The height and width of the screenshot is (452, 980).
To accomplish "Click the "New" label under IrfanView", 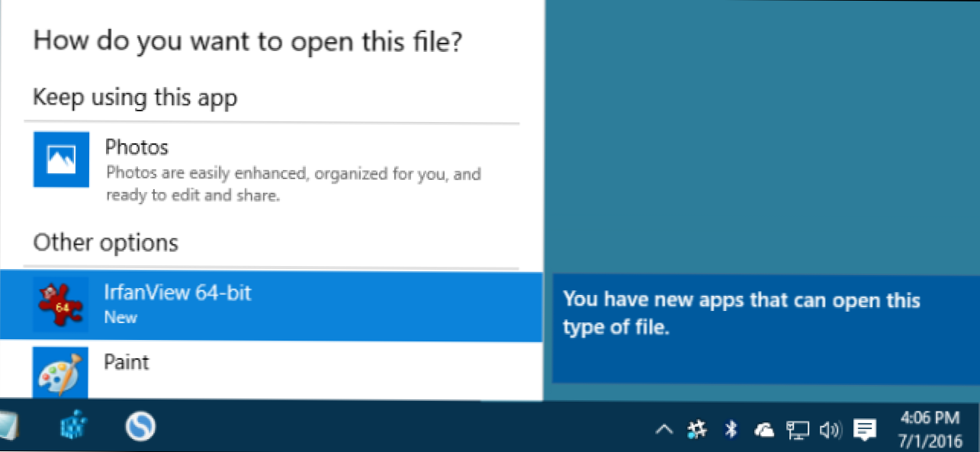I will pyautogui.click(x=120, y=317).
